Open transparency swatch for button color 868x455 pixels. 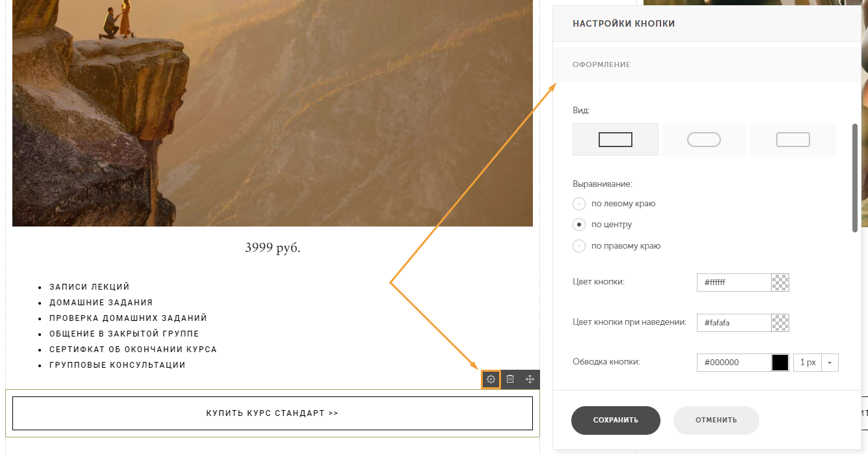[x=780, y=283]
